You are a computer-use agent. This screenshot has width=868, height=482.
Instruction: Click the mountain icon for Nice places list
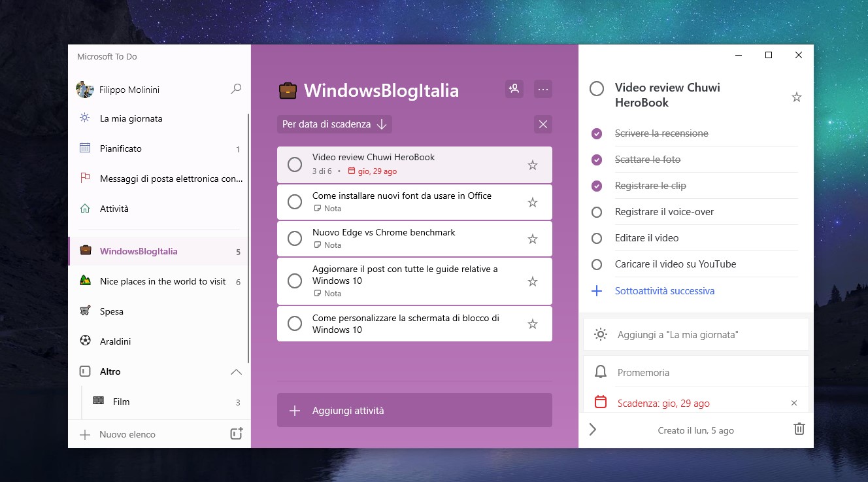[x=85, y=281]
